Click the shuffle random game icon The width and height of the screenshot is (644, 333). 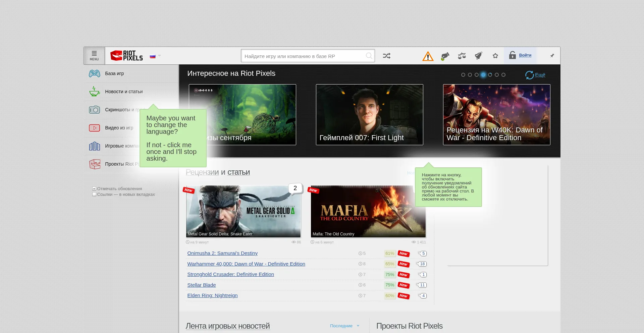[x=386, y=56]
